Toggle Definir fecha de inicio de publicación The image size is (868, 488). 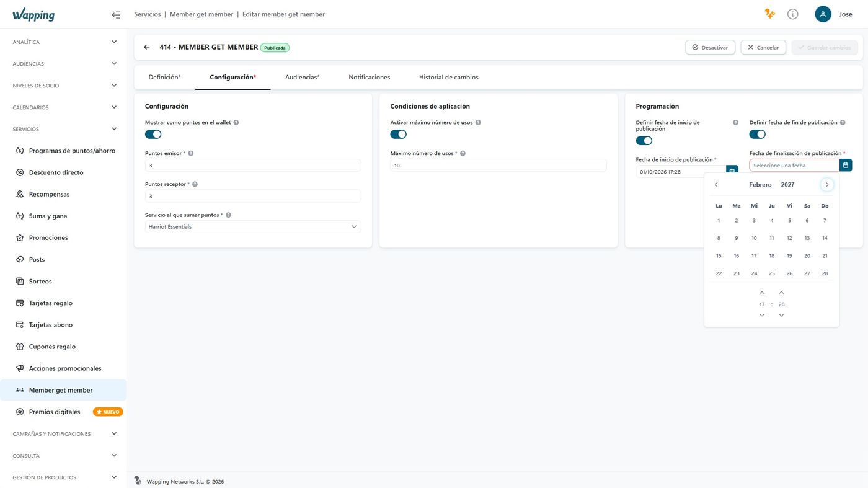(644, 141)
